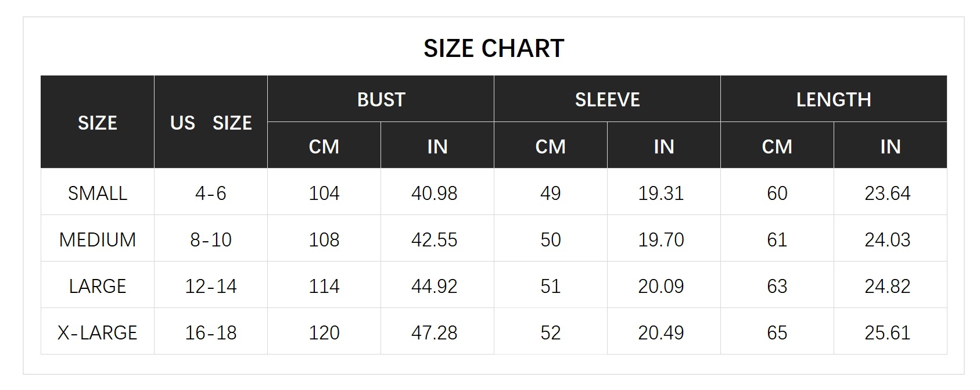The height and width of the screenshot is (390, 980).
Task: Click the 40.98 bust inches cell
Action: click(x=434, y=193)
